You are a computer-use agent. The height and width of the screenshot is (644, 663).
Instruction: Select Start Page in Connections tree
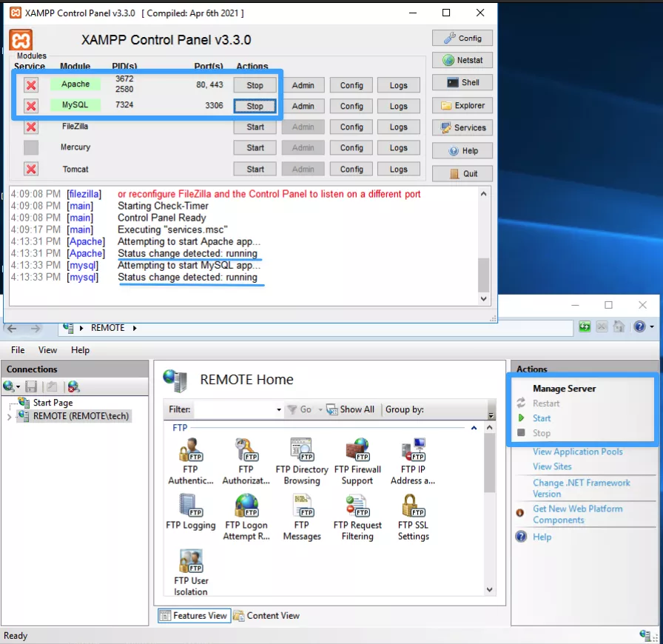tap(53, 403)
